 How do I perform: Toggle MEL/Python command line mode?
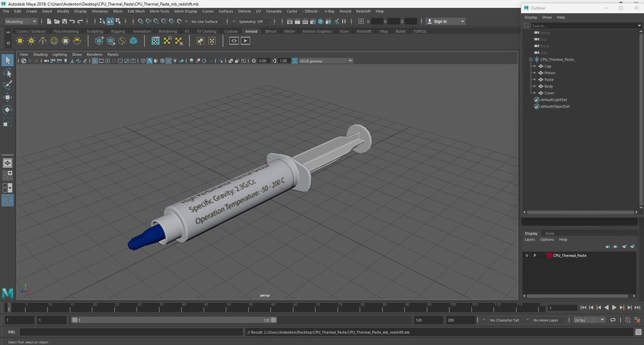[x=12, y=332]
